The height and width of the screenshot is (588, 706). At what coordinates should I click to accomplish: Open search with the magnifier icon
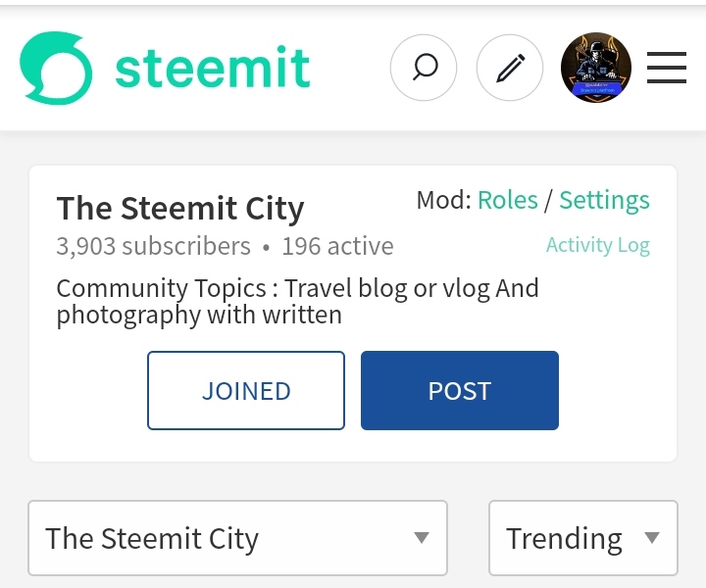pos(424,68)
